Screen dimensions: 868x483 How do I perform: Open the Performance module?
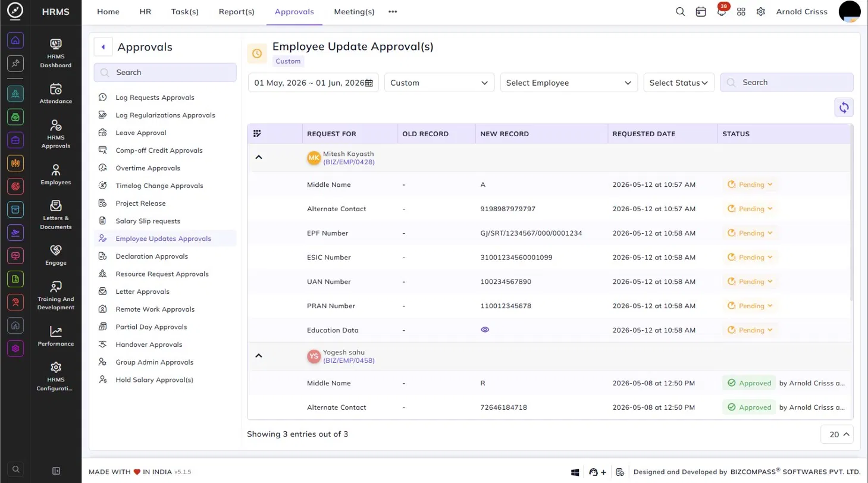point(56,336)
